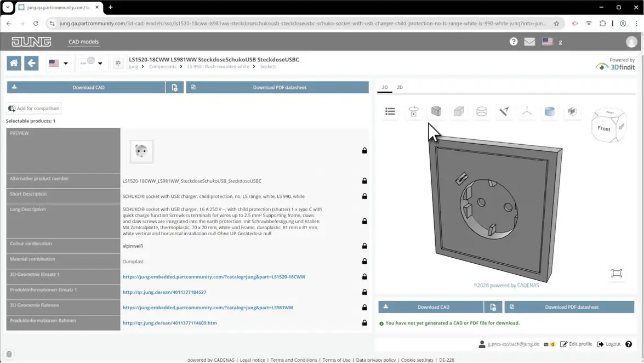Image resolution: width=644 pixels, height=363 pixels.
Task: Click the JUNG logo
Action: tap(31, 42)
